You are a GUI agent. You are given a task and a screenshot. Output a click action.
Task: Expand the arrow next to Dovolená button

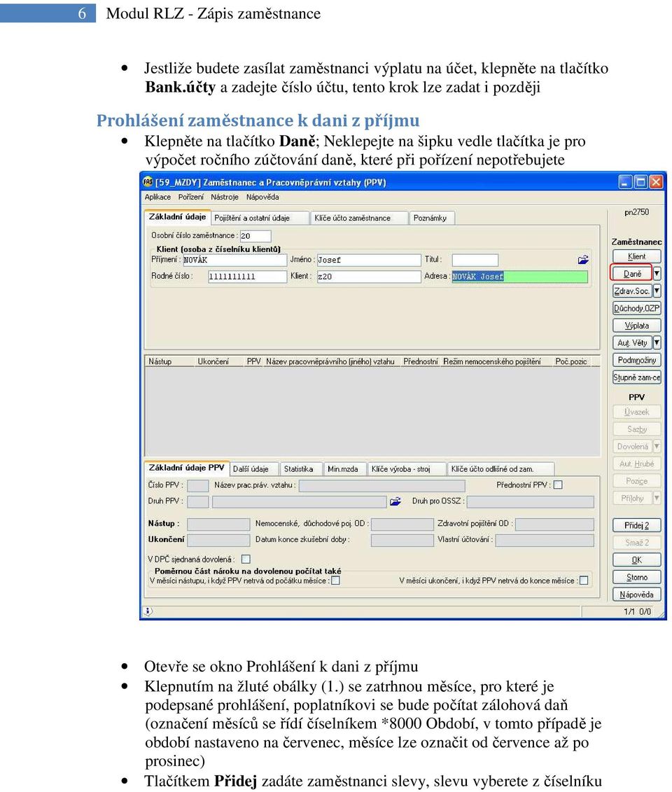click(x=657, y=447)
